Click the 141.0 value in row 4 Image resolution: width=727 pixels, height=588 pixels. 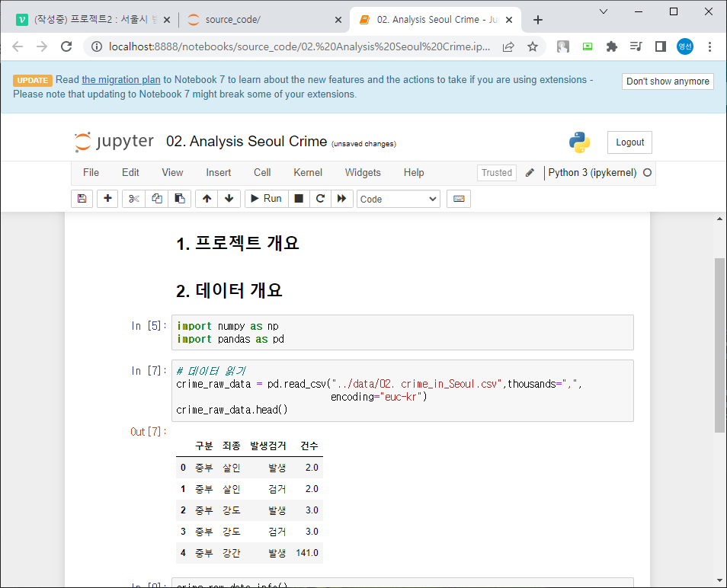(x=307, y=553)
